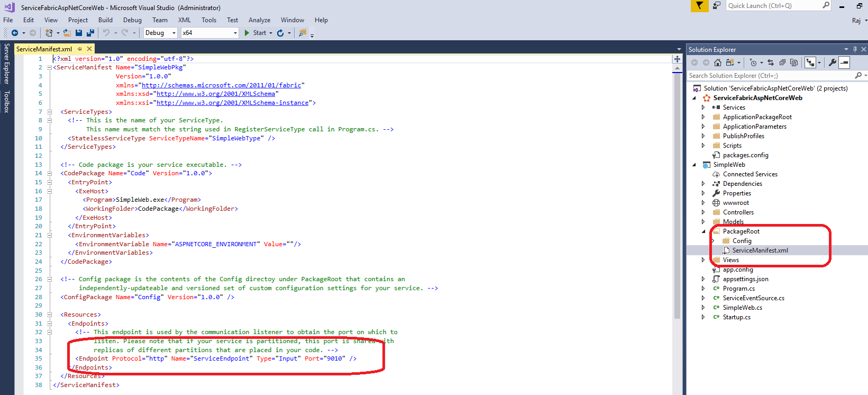The height and width of the screenshot is (395, 868).
Task: Expand the Controllers folder
Action: pyautogui.click(x=703, y=212)
